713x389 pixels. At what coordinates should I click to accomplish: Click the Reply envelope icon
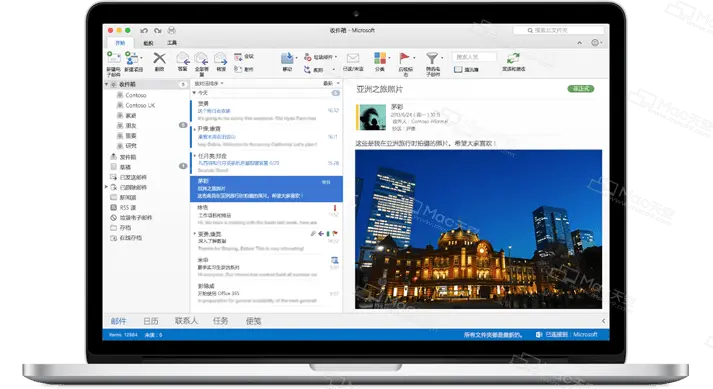click(x=183, y=58)
